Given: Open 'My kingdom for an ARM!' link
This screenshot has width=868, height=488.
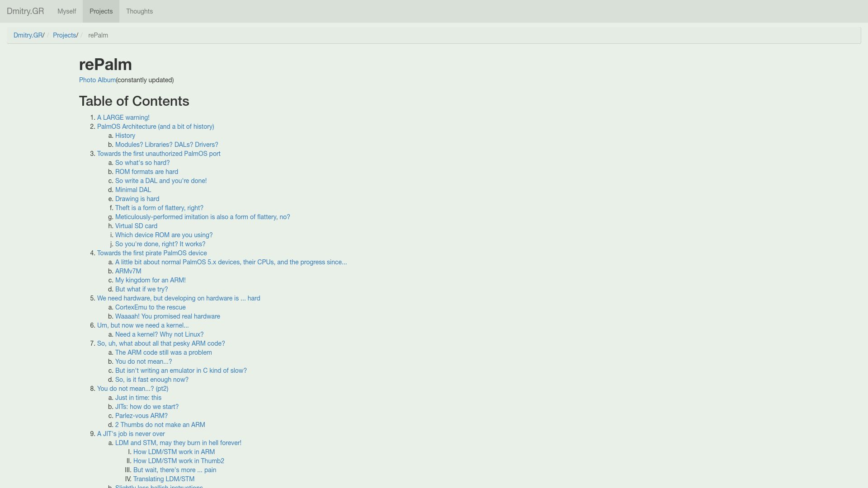Looking at the screenshot, I should (150, 280).
